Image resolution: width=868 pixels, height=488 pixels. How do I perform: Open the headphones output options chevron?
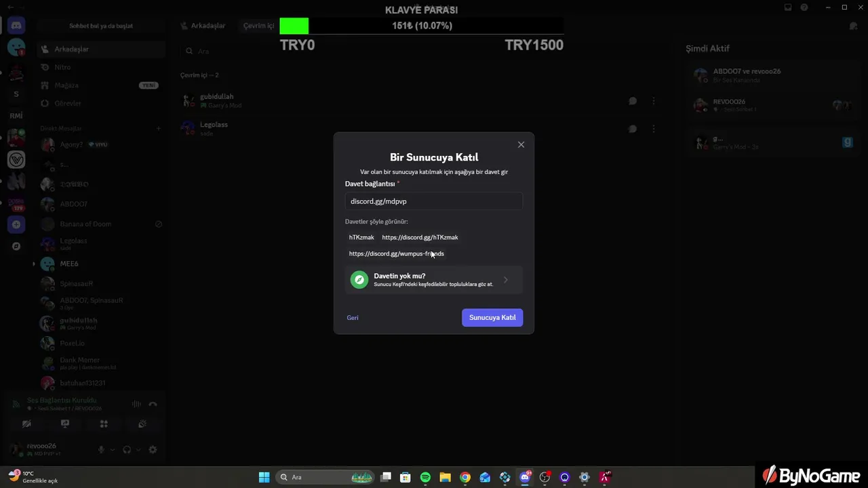pos(138,449)
